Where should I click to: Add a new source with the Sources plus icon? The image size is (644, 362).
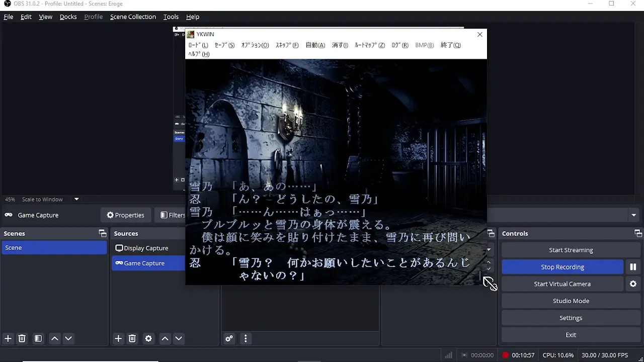[x=118, y=339]
